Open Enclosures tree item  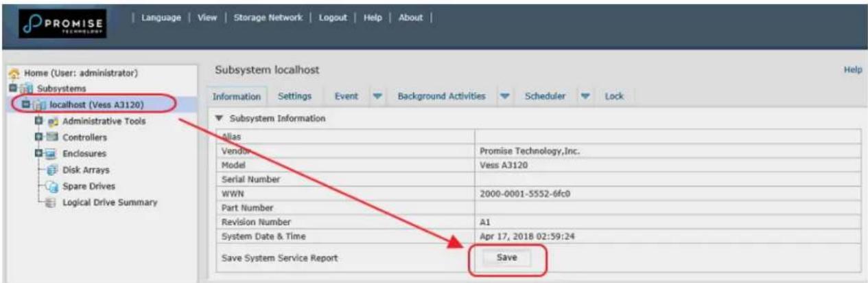point(84,153)
